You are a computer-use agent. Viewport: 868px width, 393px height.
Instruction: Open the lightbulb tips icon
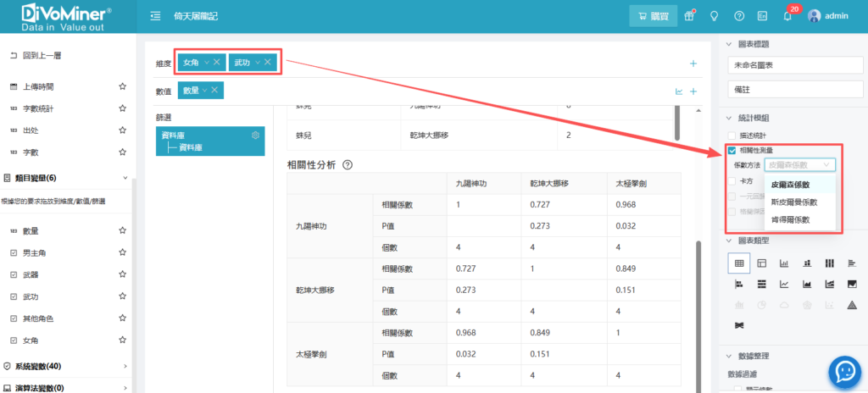[x=715, y=15]
